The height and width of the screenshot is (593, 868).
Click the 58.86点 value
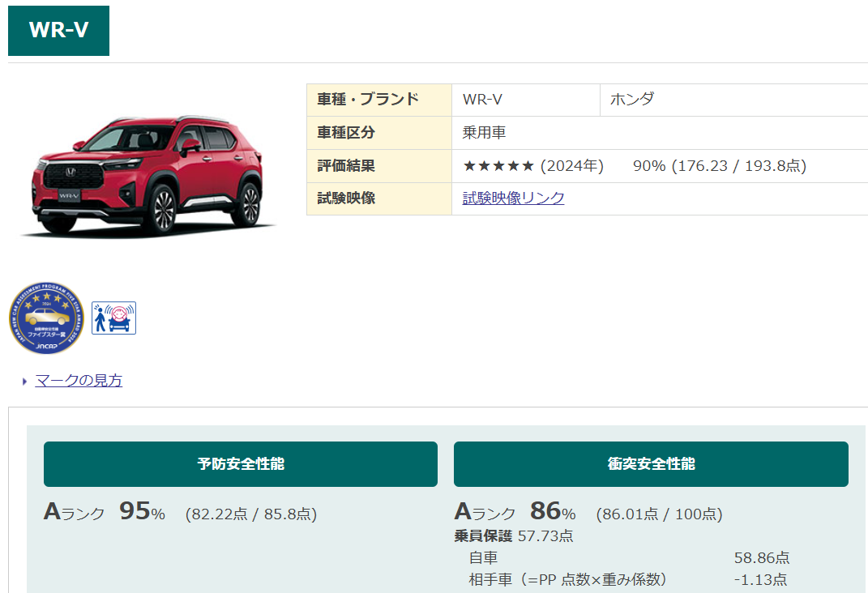pyautogui.click(x=762, y=557)
